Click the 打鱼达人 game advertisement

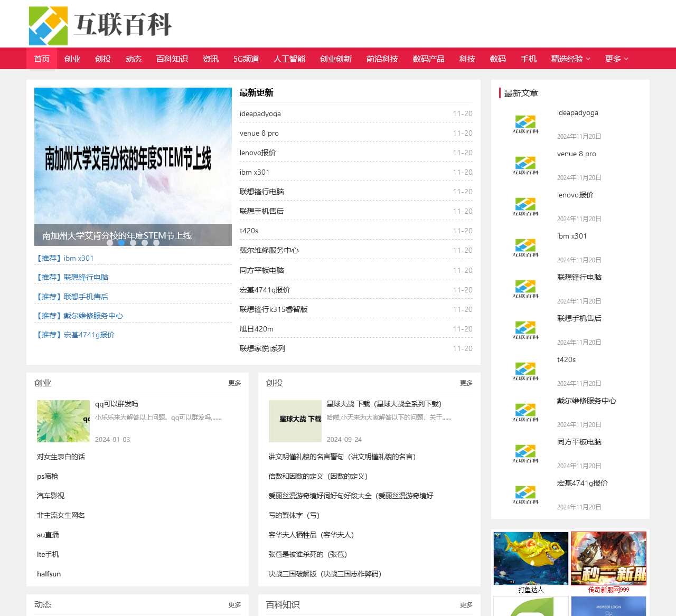(531, 563)
